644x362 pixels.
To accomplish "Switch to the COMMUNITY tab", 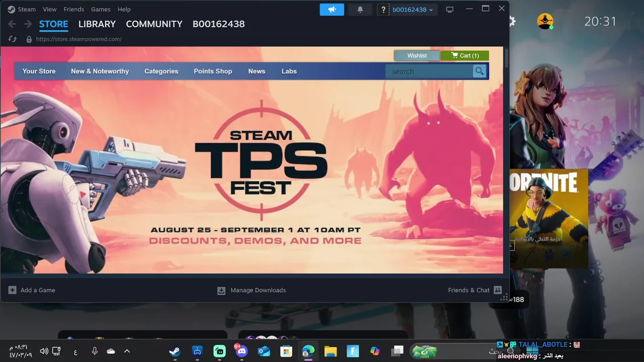I will click(x=154, y=24).
